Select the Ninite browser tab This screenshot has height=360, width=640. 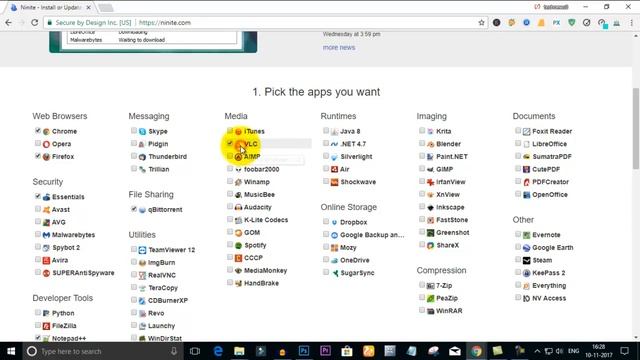(51, 7)
